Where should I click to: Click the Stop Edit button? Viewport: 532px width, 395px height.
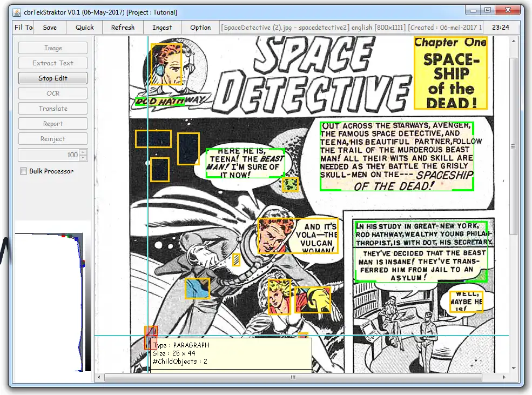53,78
